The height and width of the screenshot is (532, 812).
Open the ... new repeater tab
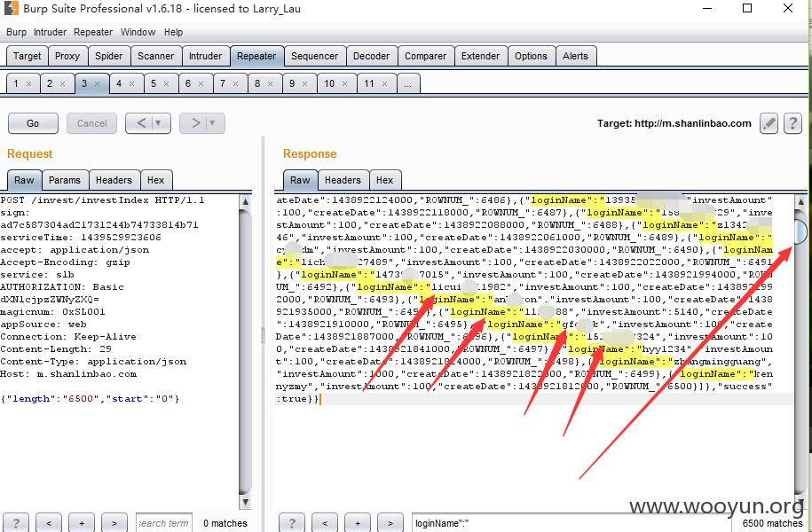tap(408, 84)
